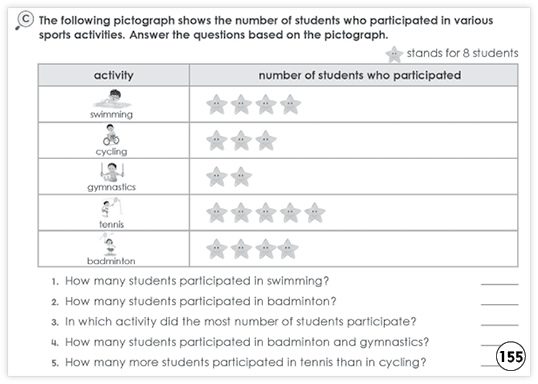
Task: Click the magnifier C icon at top left
Action: pyautogui.click(x=24, y=21)
